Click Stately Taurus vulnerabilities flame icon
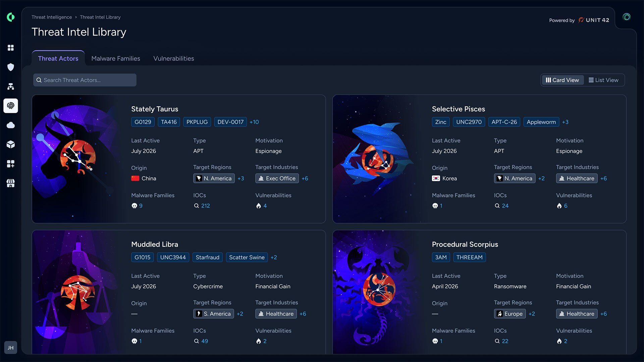 pyautogui.click(x=259, y=206)
